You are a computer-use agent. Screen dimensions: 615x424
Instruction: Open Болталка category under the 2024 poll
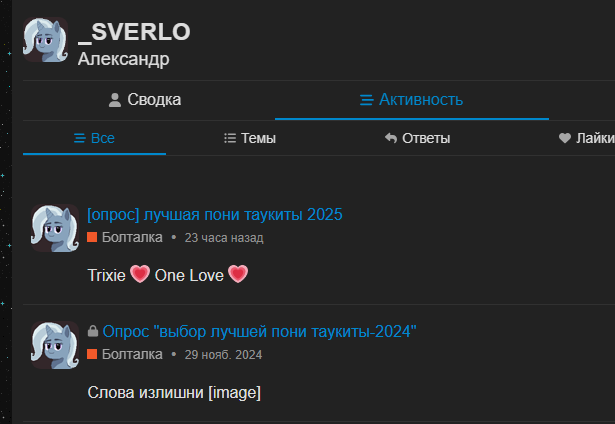coord(131,354)
